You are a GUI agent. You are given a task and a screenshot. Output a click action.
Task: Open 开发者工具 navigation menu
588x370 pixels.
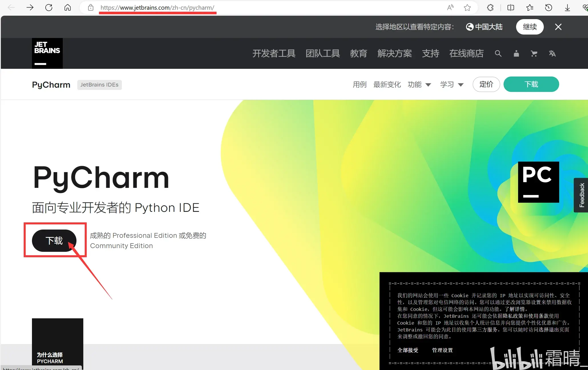(274, 53)
